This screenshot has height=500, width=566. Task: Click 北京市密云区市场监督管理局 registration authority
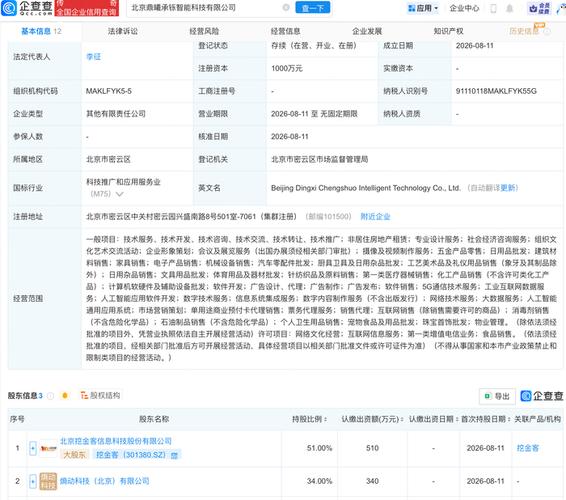[x=320, y=159]
